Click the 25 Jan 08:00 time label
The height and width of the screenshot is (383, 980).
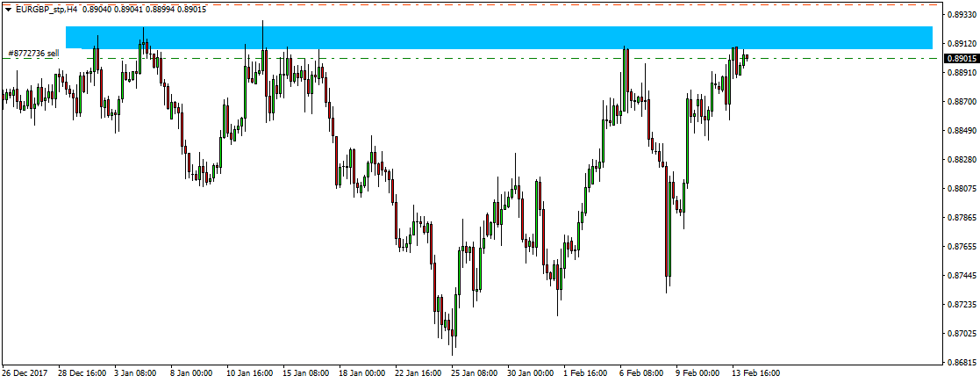point(476,373)
